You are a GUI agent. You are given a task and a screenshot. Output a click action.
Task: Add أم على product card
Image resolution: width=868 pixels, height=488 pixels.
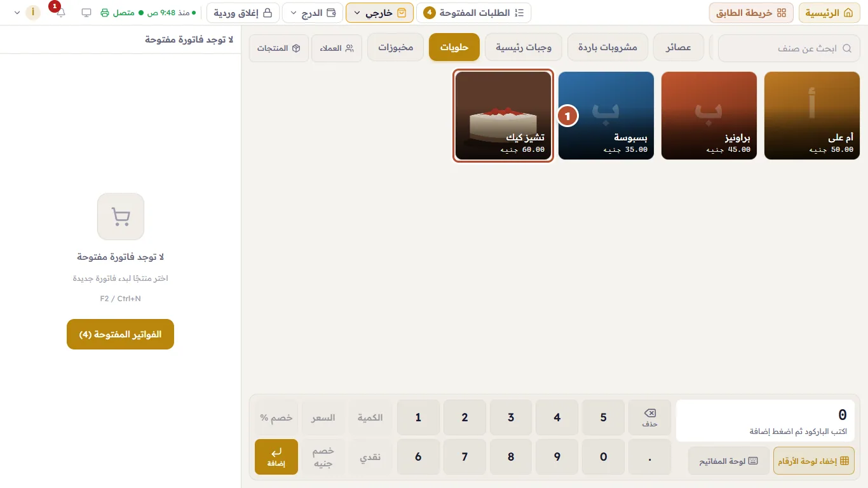[x=811, y=116]
